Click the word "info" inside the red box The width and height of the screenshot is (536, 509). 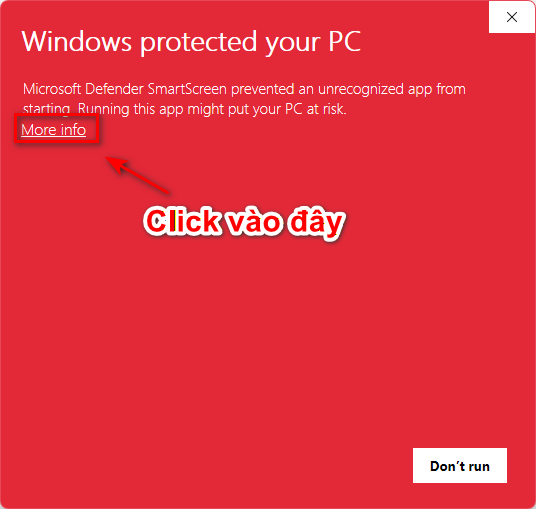[73, 130]
